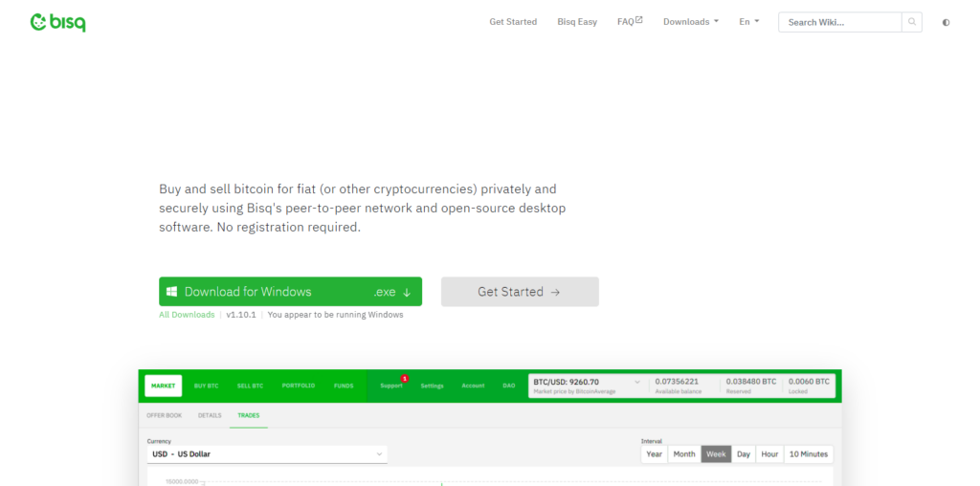Click the grey Get Started button
The width and height of the screenshot is (980, 486).
tap(520, 292)
